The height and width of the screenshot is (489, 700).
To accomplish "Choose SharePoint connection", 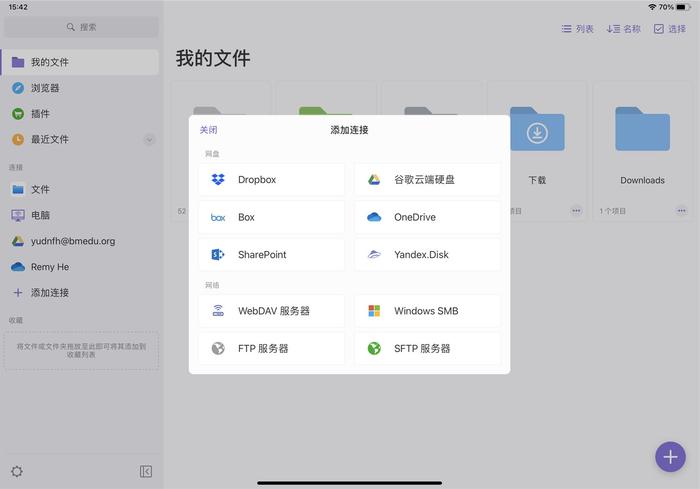I will click(271, 255).
